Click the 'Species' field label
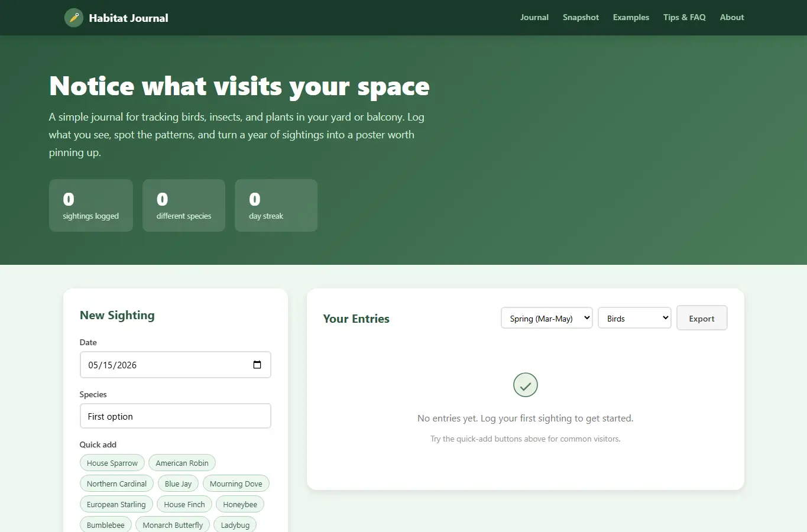This screenshot has width=807, height=532. point(93,394)
